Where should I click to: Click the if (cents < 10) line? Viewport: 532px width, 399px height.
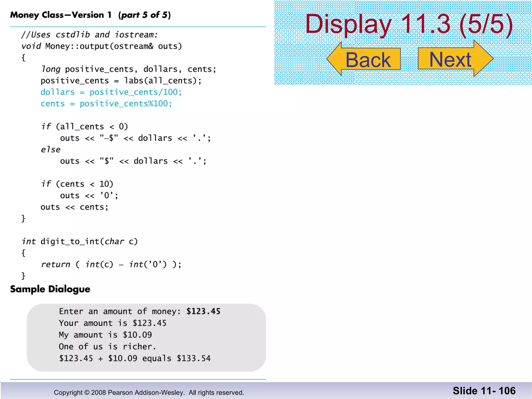click(x=77, y=184)
